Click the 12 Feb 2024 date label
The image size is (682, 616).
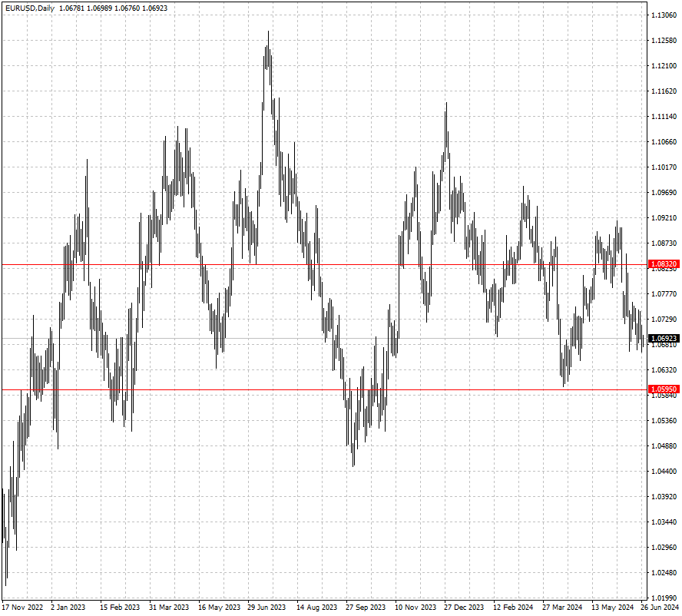click(513, 607)
